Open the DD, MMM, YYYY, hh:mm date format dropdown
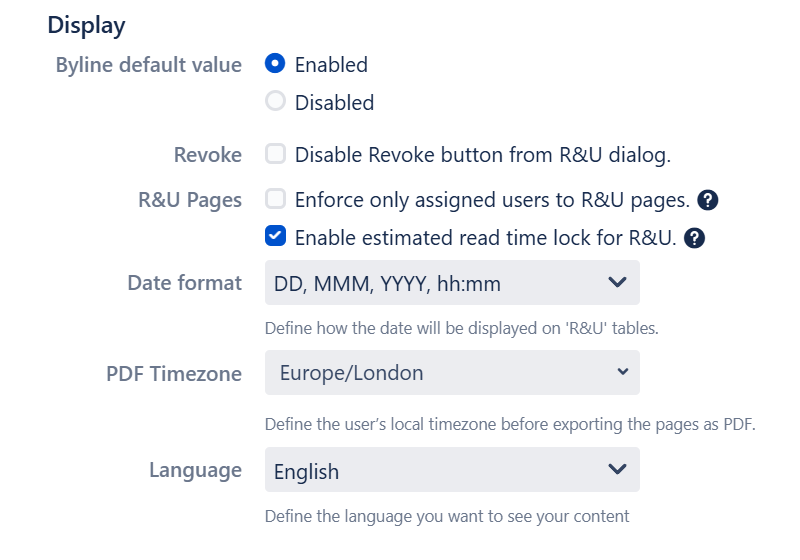The height and width of the screenshot is (560, 800). (x=440, y=284)
